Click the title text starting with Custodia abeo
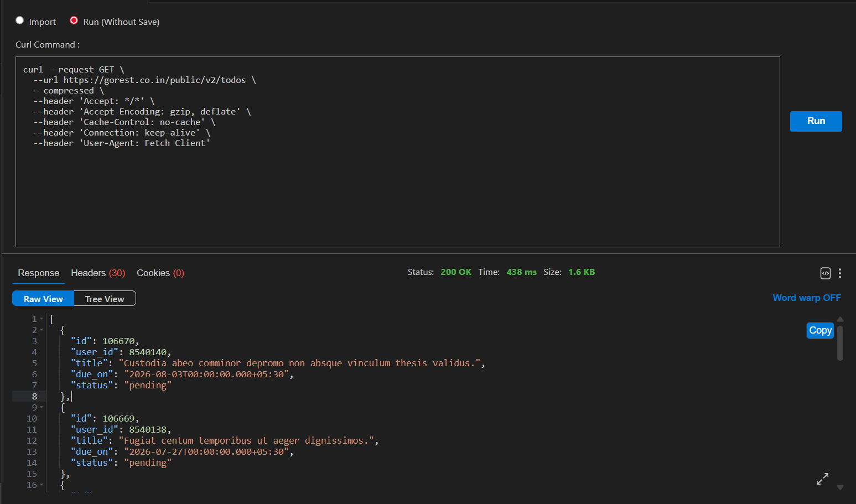 point(299,363)
